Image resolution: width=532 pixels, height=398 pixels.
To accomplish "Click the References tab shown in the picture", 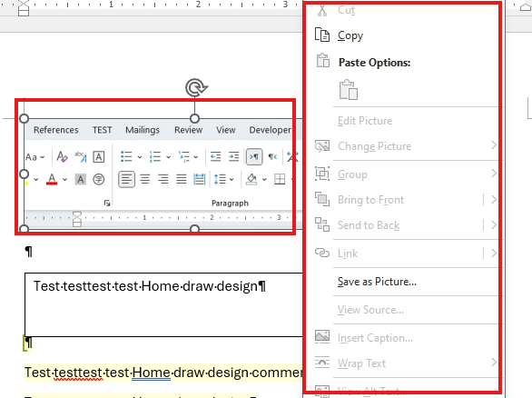I will coord(56,130).
